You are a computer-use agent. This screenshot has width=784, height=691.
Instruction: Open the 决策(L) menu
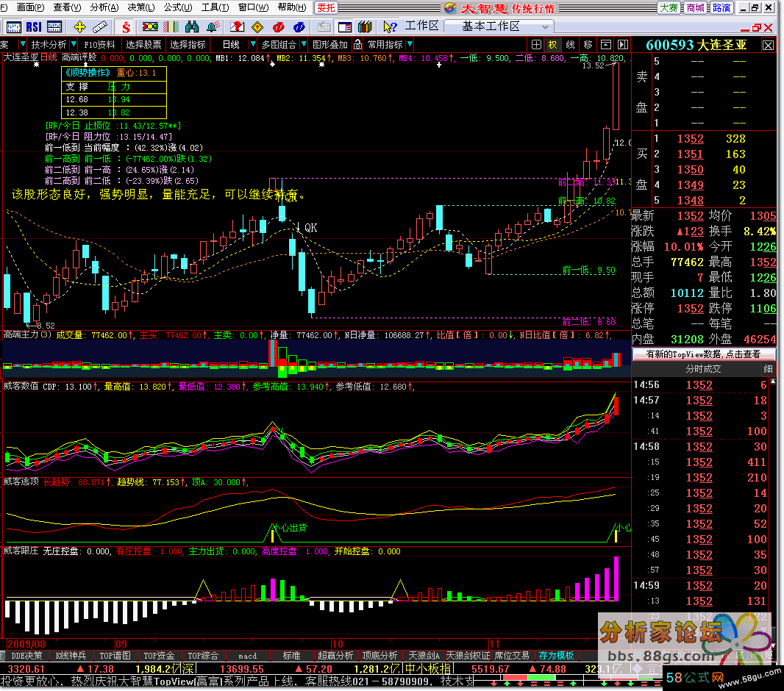(141, 7)
